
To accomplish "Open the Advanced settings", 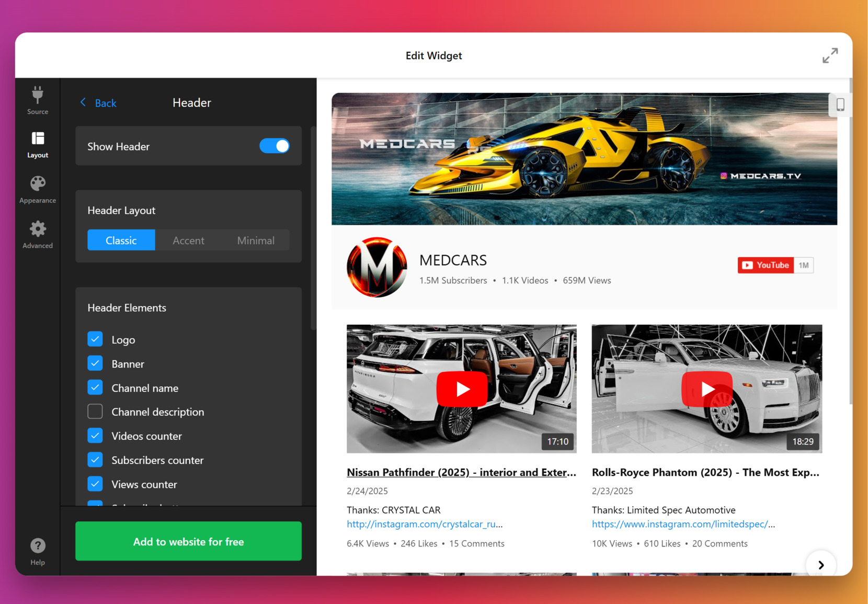I will [37, 234].
